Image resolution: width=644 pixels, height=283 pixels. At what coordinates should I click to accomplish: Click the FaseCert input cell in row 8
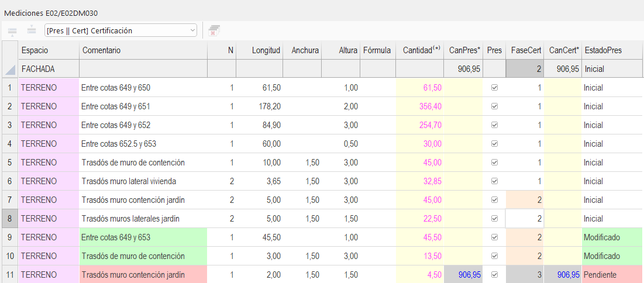click(525, 219)
